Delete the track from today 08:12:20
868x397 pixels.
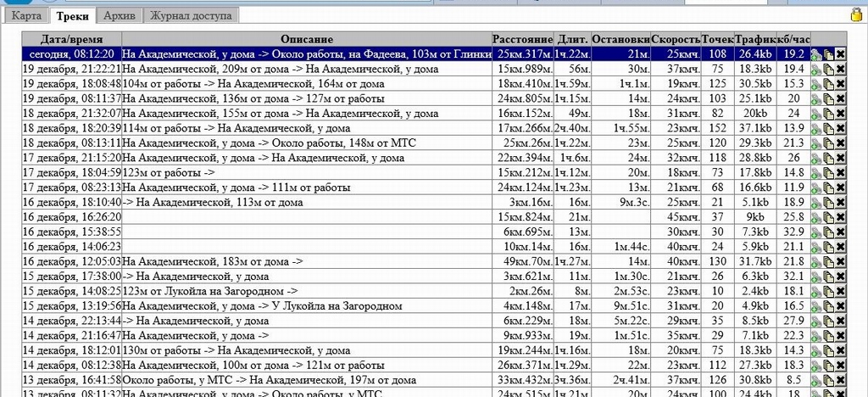[840, 54]
